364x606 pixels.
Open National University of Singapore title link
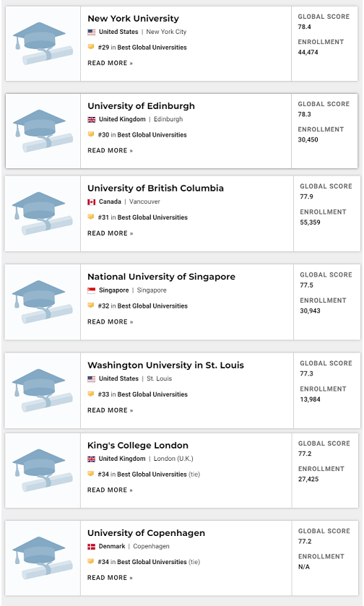pyautogui.click(x=161, y=277)
